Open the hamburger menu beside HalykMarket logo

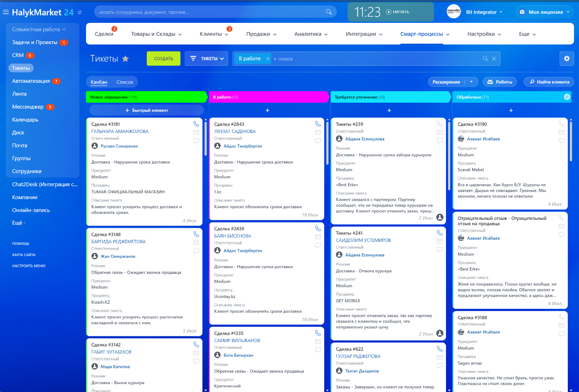point(6,12)
